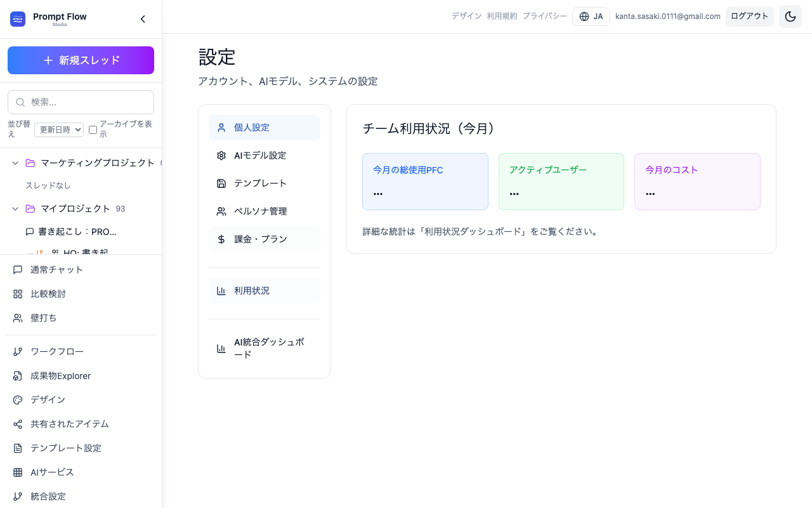
Task: Click the Prompt Flow logo icon
Action: point(18,19)
